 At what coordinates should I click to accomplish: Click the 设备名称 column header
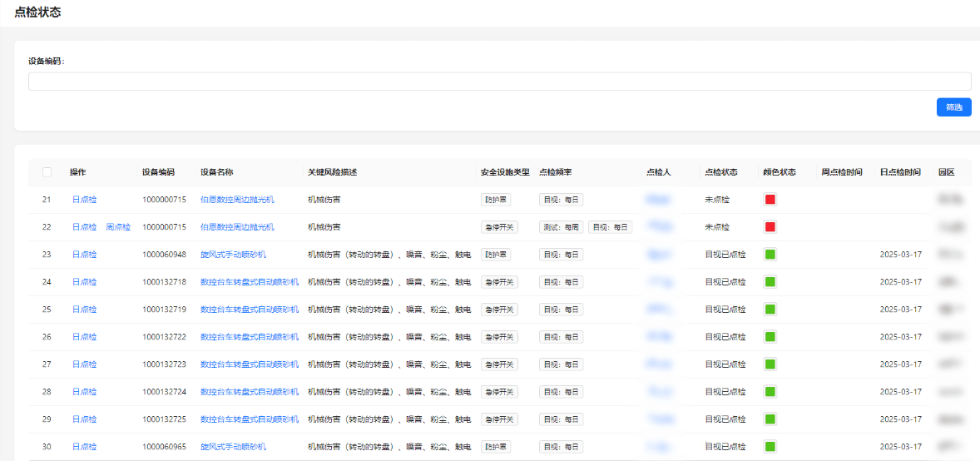(x=216, y=172)
